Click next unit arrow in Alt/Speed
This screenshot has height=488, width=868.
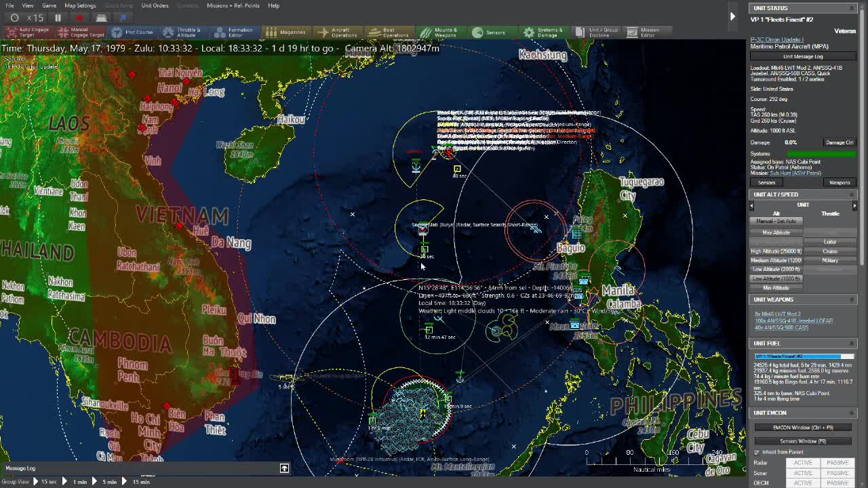click(854, 205)
